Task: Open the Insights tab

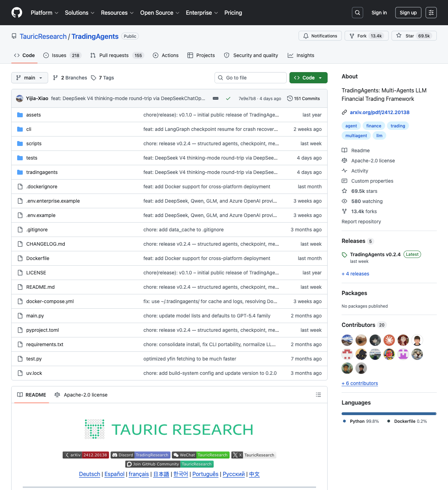Action: pos(301,55)
